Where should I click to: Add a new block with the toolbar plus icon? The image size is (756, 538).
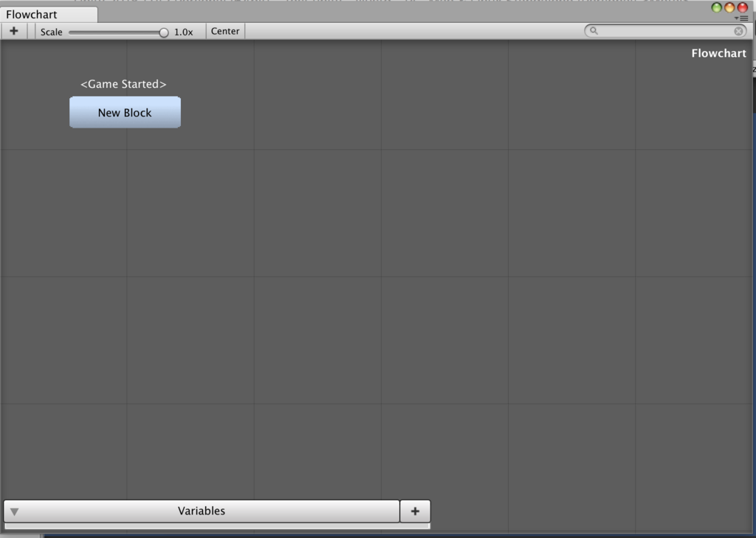click(x=13, y=31)
